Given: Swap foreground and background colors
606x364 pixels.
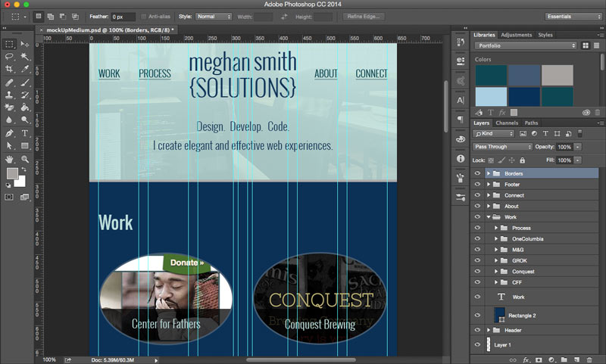Looking at the screenshot, I should (x=24, y=170).
